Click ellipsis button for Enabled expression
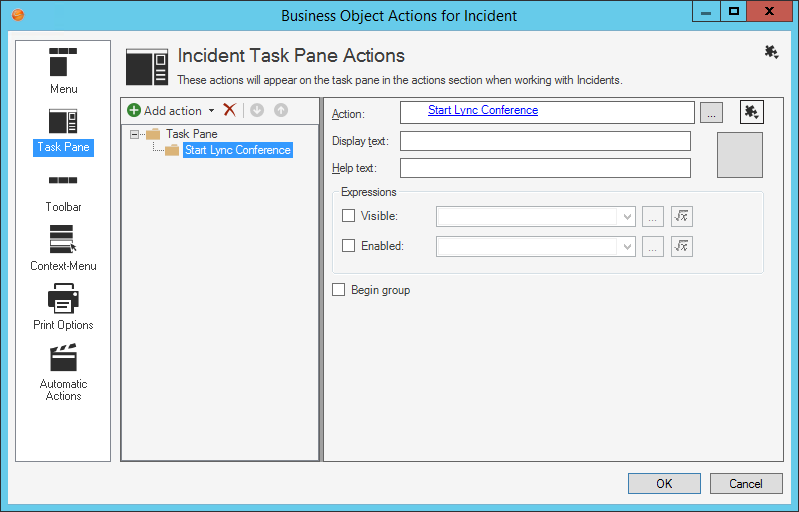 click(653, 247)
